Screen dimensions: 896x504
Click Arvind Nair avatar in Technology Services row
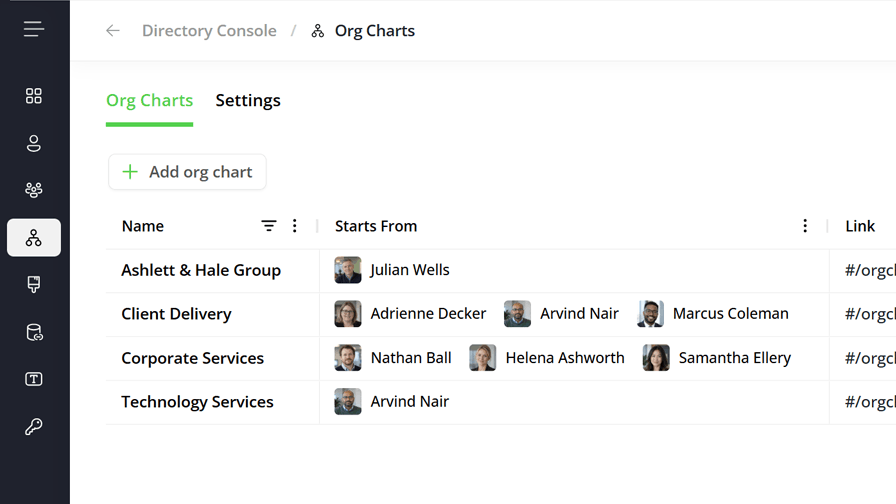point(348,402)
